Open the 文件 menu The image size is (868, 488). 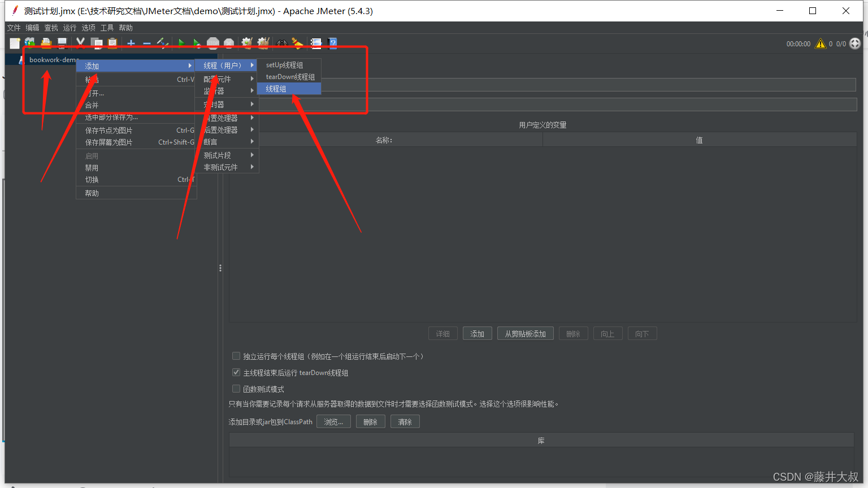pos(14,28)
